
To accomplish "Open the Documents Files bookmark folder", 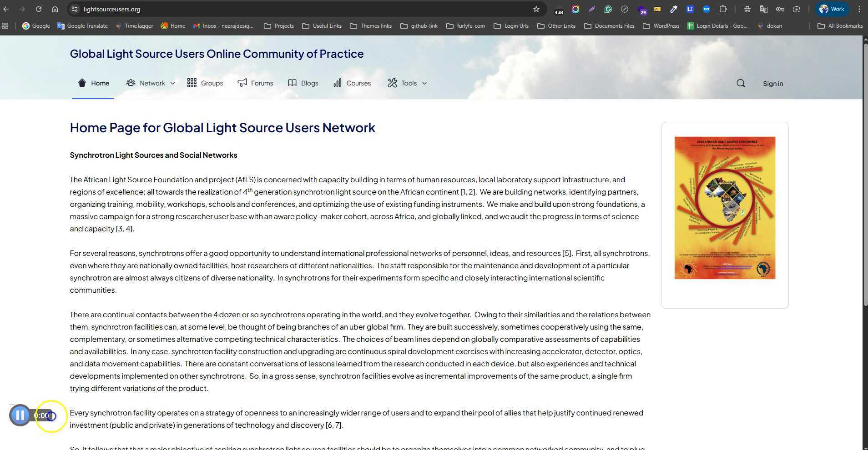I will pyautogui.click(x=609, y=26).
